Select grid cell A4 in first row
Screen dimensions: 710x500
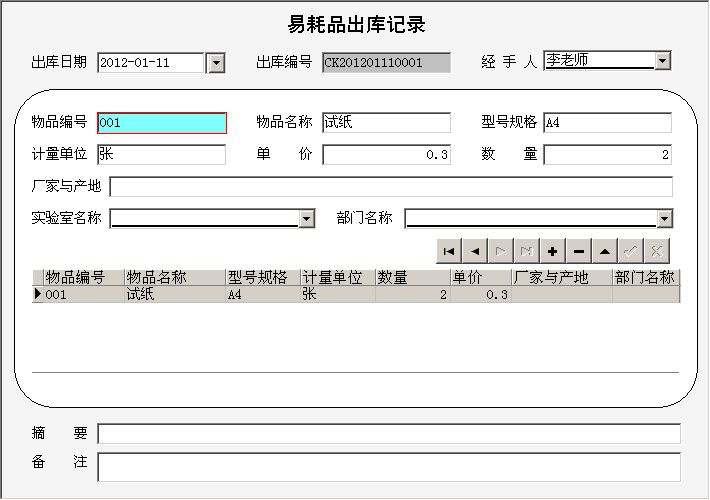coord(263,294)
